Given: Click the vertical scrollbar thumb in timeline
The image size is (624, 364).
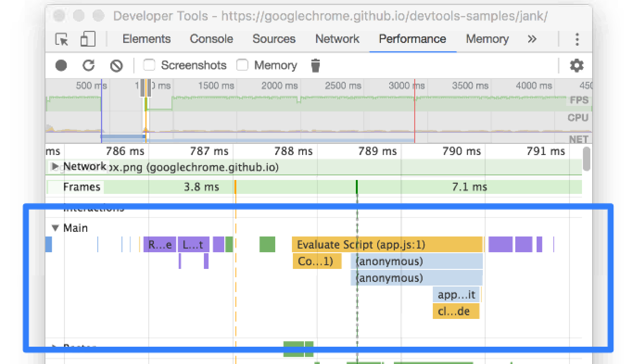Looking at the screenshot, I should coord(586,159).
